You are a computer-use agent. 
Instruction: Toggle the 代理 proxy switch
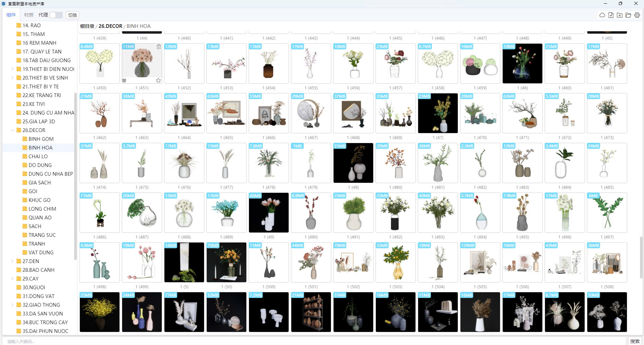[x=56, y=15]
